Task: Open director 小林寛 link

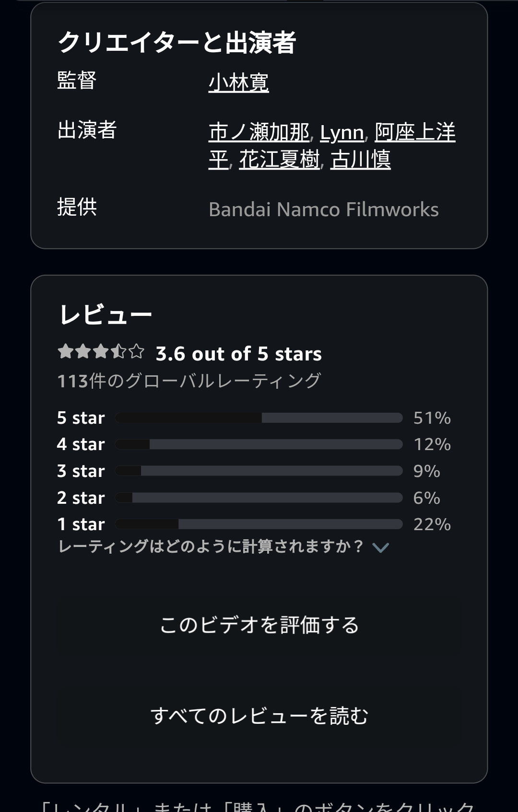Action: click(238, 82)
